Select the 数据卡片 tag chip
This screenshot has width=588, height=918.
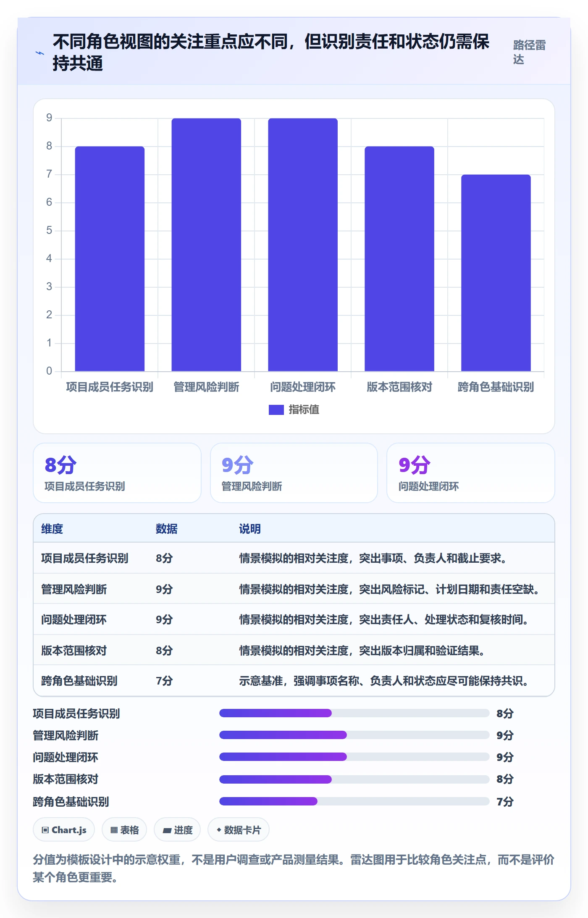pyautogui.click(x=239, y=830)
